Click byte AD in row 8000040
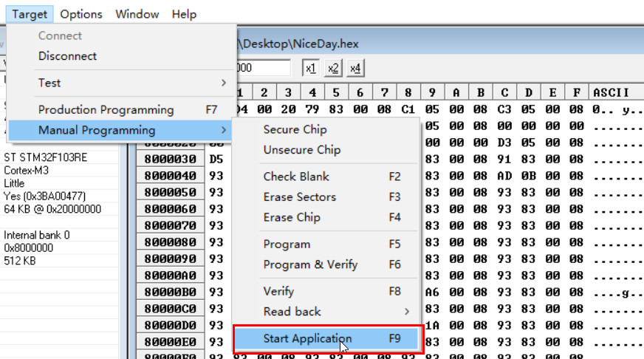The image size is (644, 359). click(504, 176)
